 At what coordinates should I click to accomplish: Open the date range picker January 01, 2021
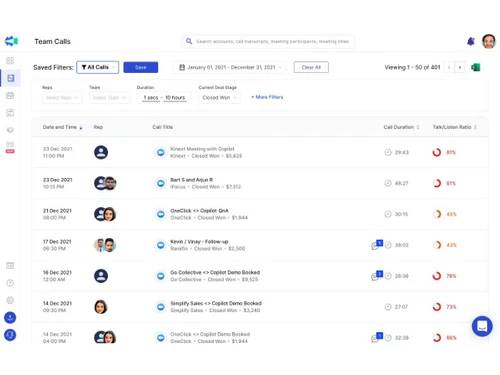[x=230, y=67]
